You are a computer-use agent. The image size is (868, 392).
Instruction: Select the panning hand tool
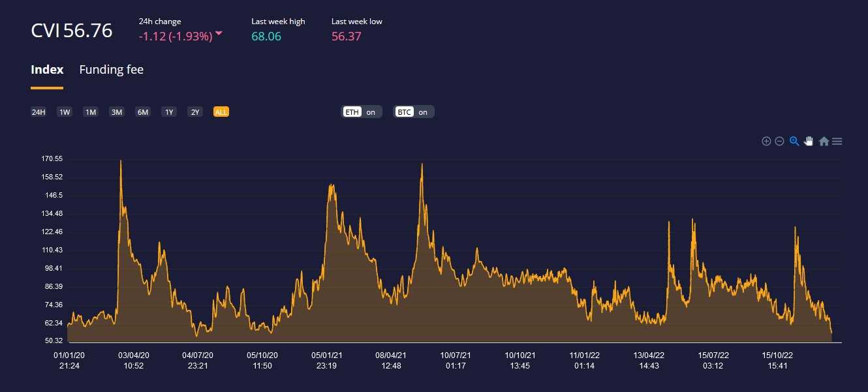pos(809,141)
